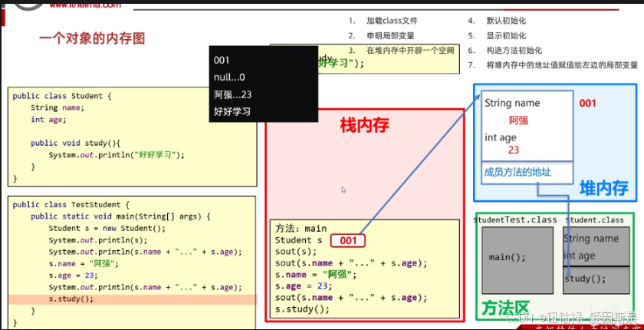Image resolution: width=644 pixels, height=330 pixels.
Task: Click the line public class TestStudent {
Action: [x=71, y=205]
